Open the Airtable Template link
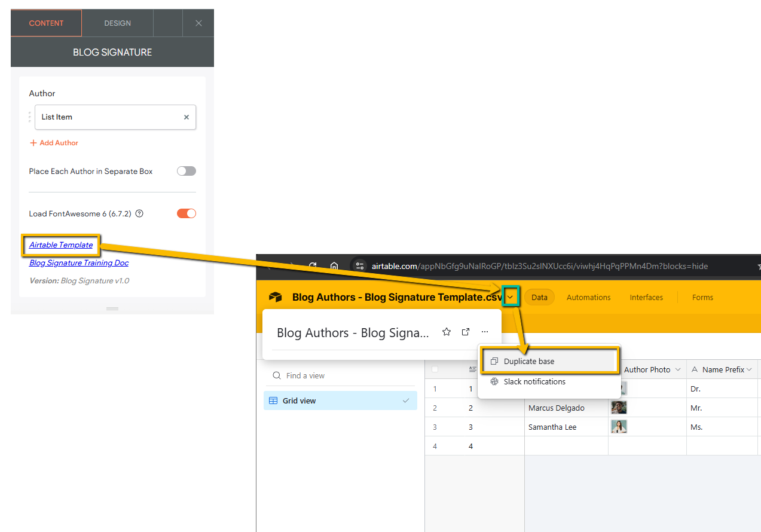Screen dimensions: 761x532 [x=61, y=244]
